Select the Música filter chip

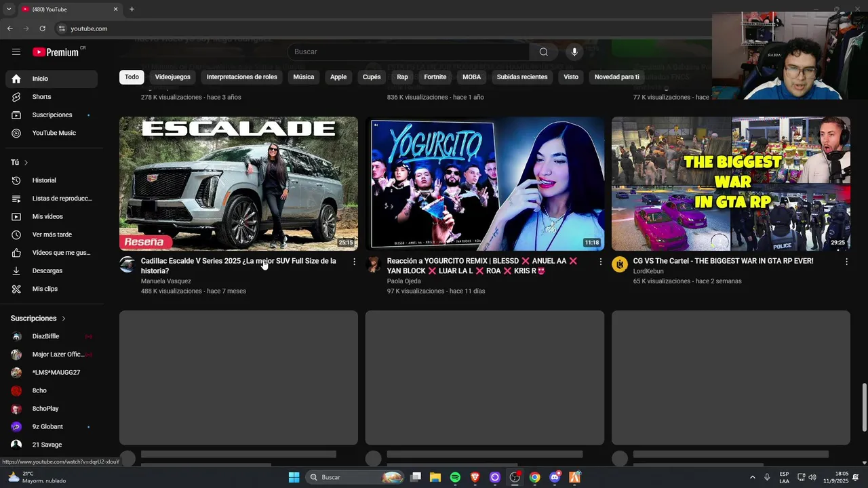tap(304, 77)
